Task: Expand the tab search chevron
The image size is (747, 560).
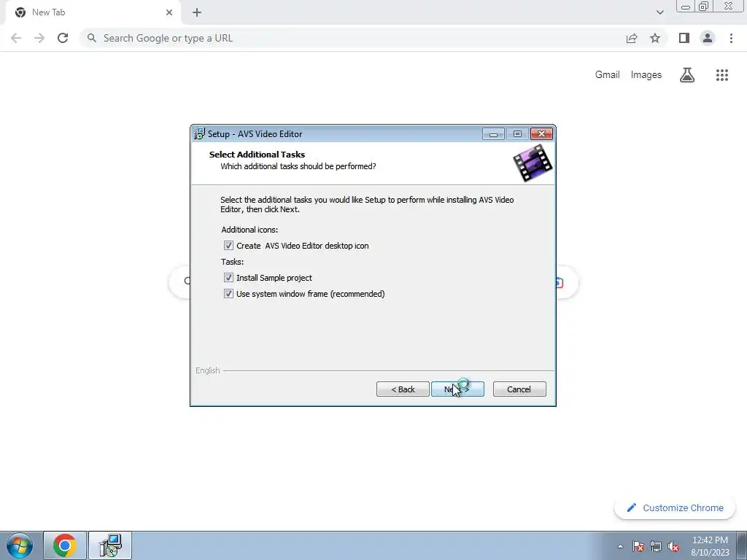Action: [659, 12]
